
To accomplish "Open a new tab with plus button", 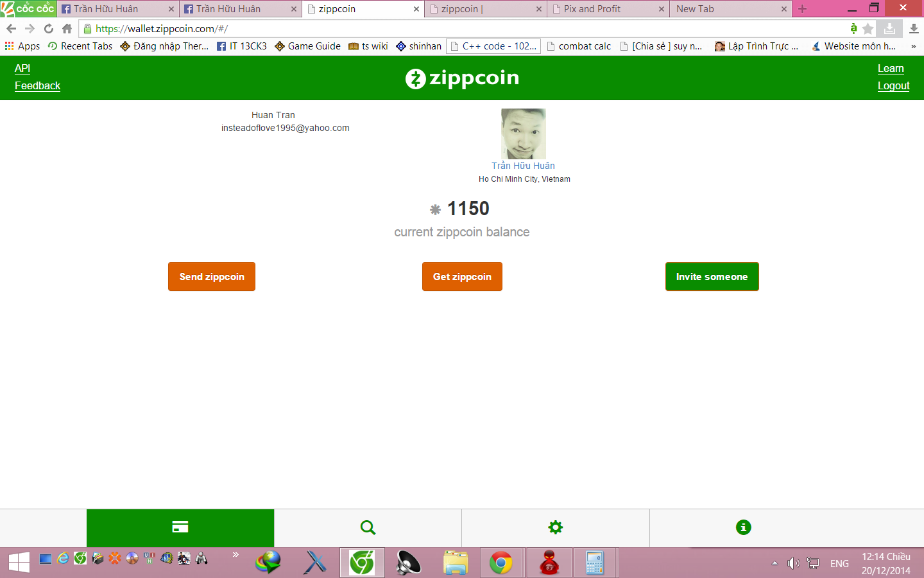I will (802, 9).
